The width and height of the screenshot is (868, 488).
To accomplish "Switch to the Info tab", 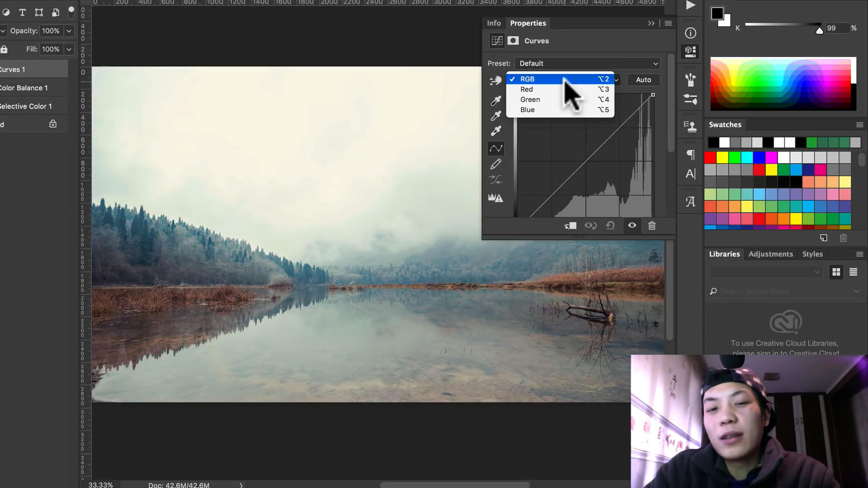I will pos(494,23).
